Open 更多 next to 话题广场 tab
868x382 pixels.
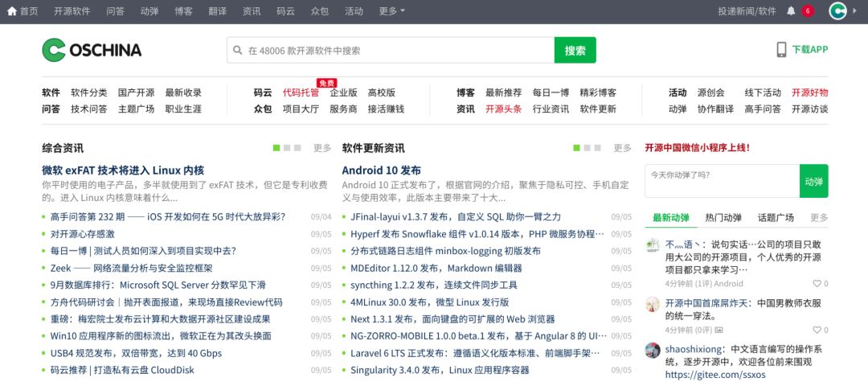coord(819,218)
